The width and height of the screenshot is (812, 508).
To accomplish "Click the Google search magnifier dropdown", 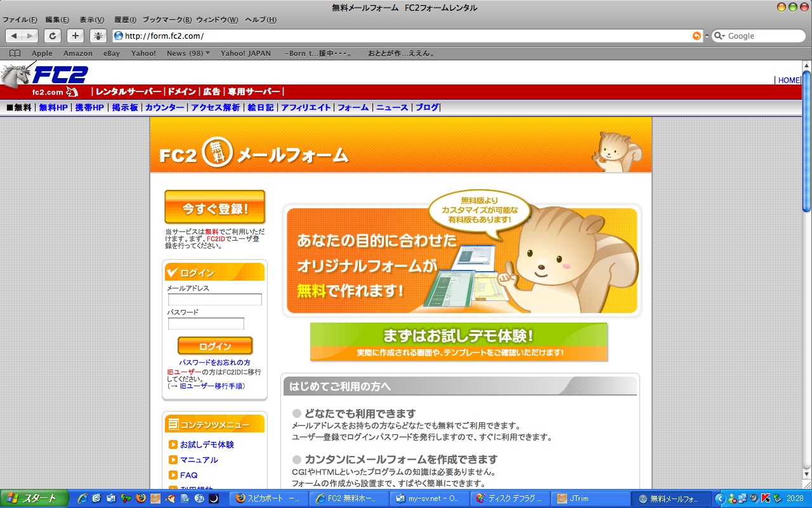I will tap(720, 36).
